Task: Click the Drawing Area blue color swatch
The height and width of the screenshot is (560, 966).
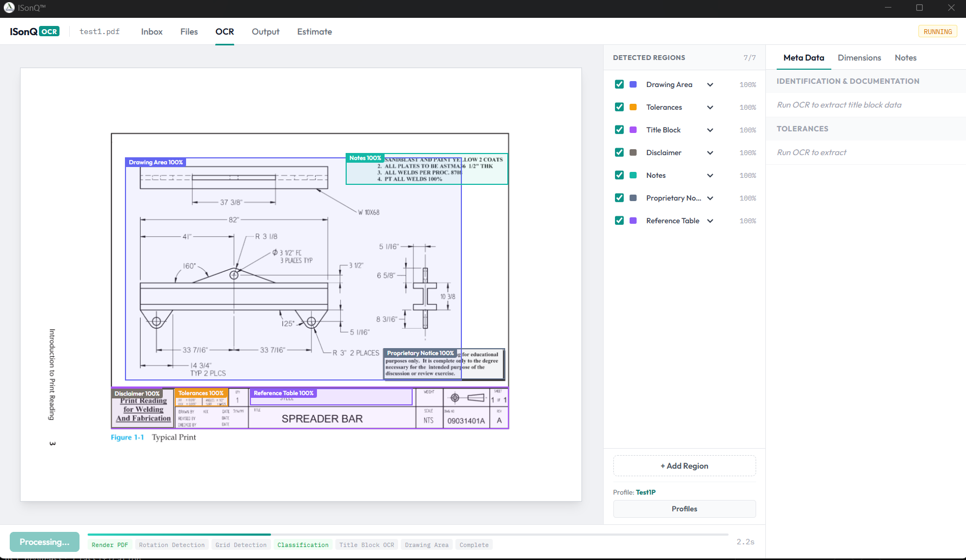Action: [x=633, y=84]
